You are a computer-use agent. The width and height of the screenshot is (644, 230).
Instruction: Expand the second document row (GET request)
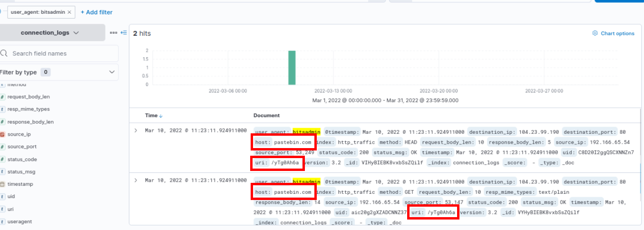click(x=137, y=180)
